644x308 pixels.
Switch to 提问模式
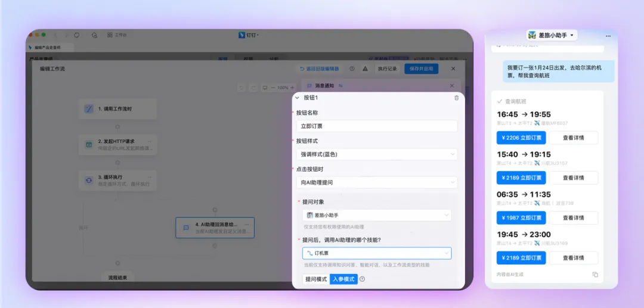pyautogui.click(x=316, y=279)
